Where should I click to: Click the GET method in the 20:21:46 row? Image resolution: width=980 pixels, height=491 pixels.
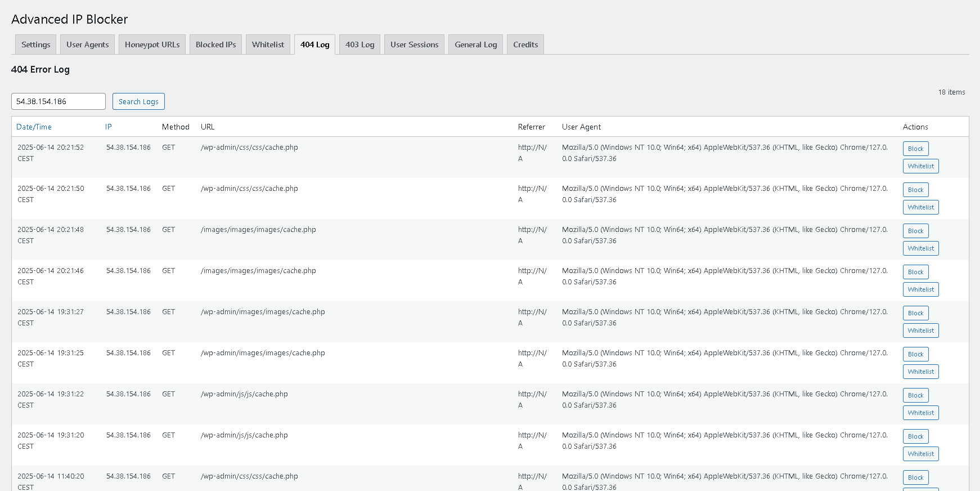pyautogui.click(x=168, y=271)
